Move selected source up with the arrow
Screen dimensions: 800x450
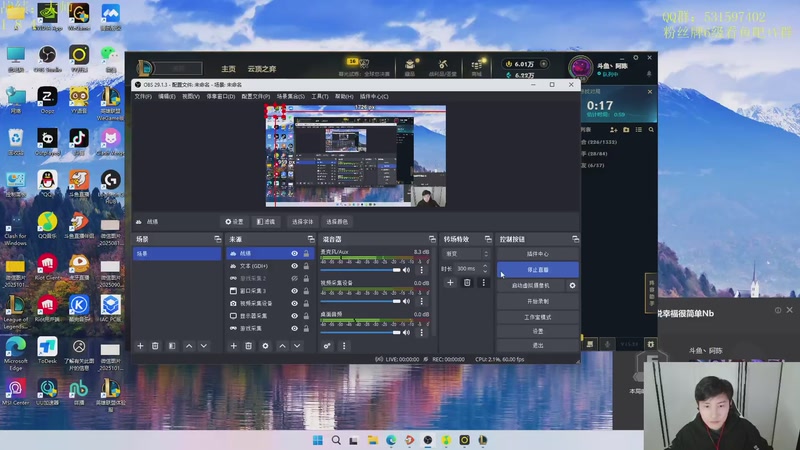pyautogui.click(x=282, y=346)
